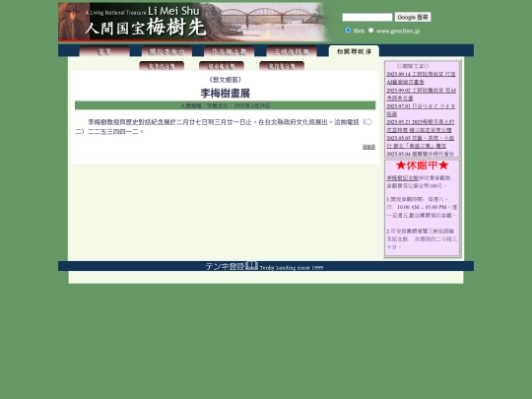Viewport: 532px width, 399px height.
Task: Open the 2025.05.21 related article link
Action: pyautogui.click(x=421, y=126)
